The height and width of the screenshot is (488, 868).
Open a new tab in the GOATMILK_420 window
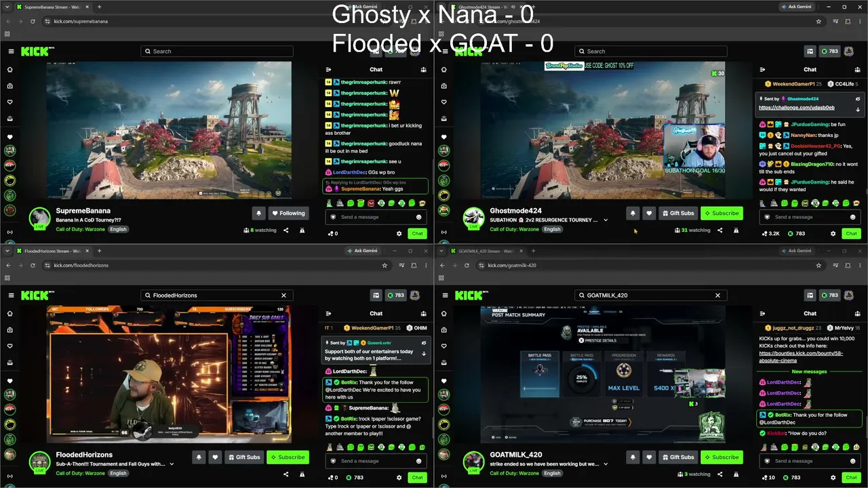pos(533,251)
